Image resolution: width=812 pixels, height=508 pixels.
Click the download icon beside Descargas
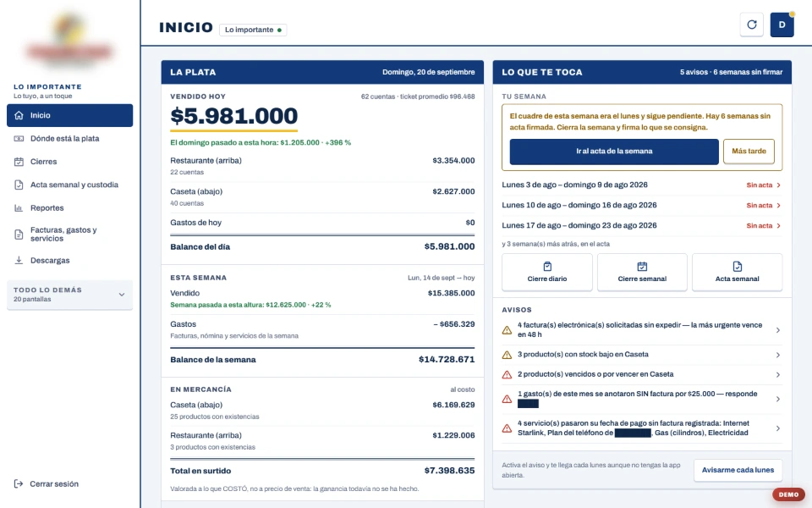(19, 260)
